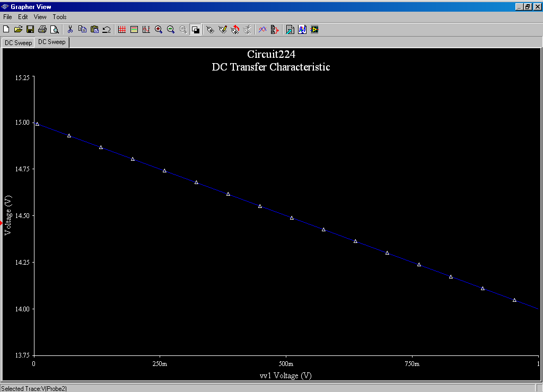Click the vv1 Voltage (V) axis label

286,376
